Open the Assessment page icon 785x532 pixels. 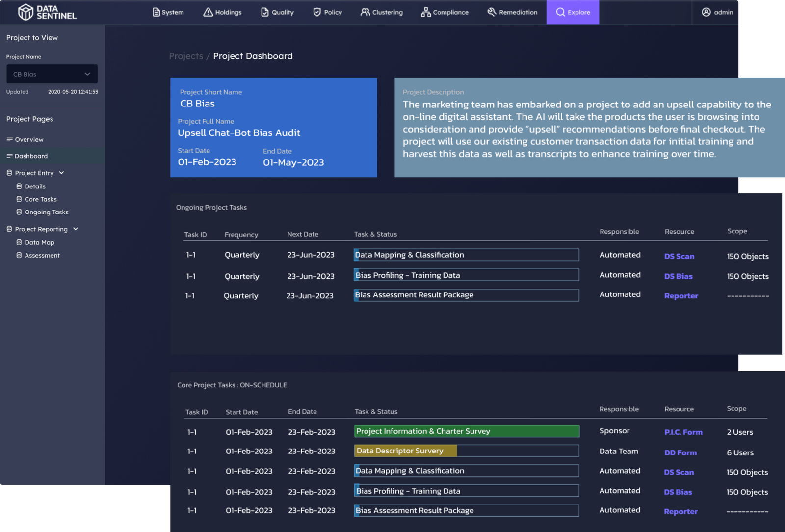pyautogui.click(x=19, y=255)
